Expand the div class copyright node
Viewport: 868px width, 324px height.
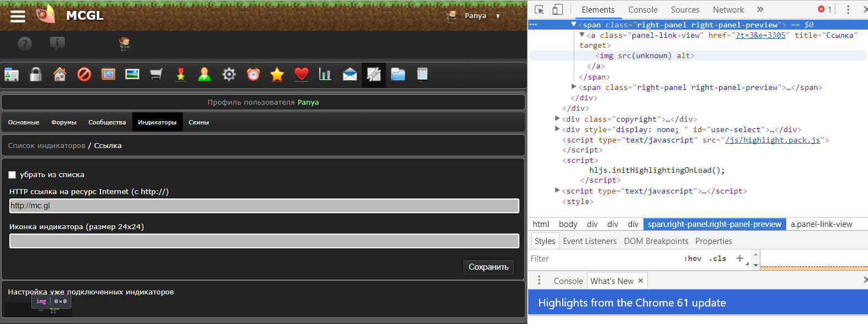pos(557,118)
